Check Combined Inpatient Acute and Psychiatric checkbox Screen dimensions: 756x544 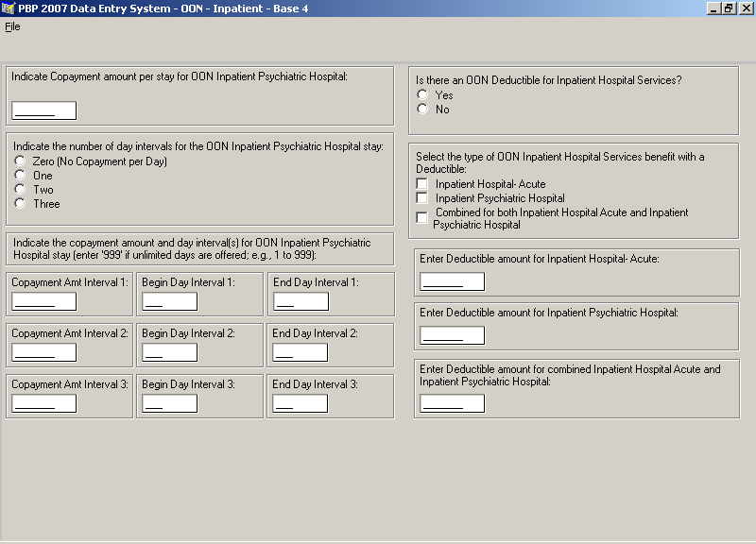click(x=421, y=217)
